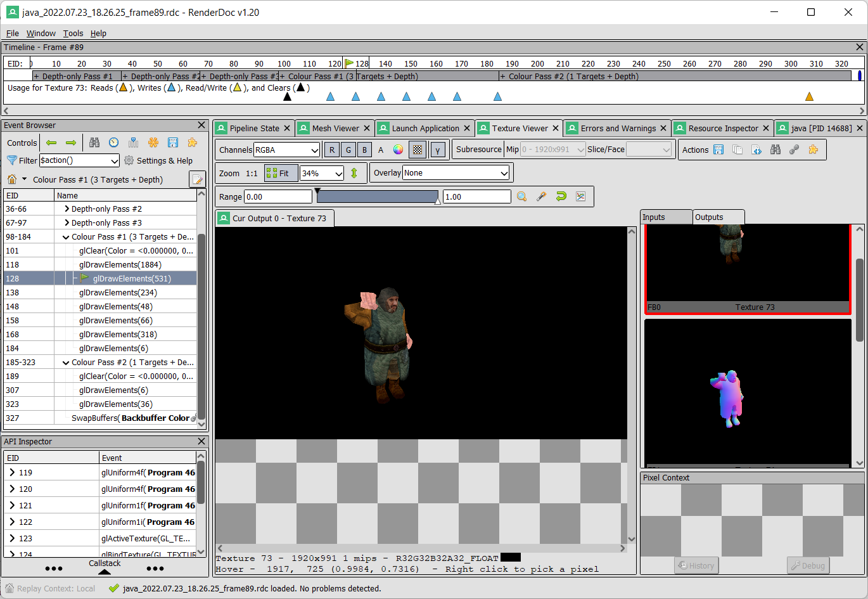Click the Fit zoom button
The height and width of the screenshot is (599, 868).
(280, 173)
